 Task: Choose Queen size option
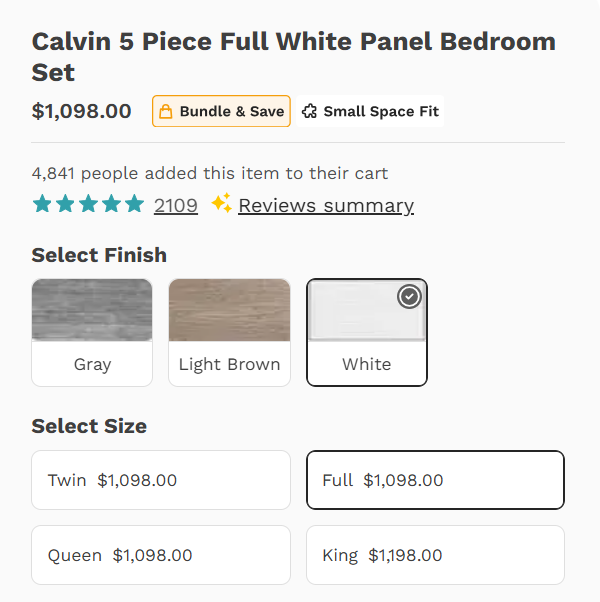pyautogui.click(x=161, y=555)
